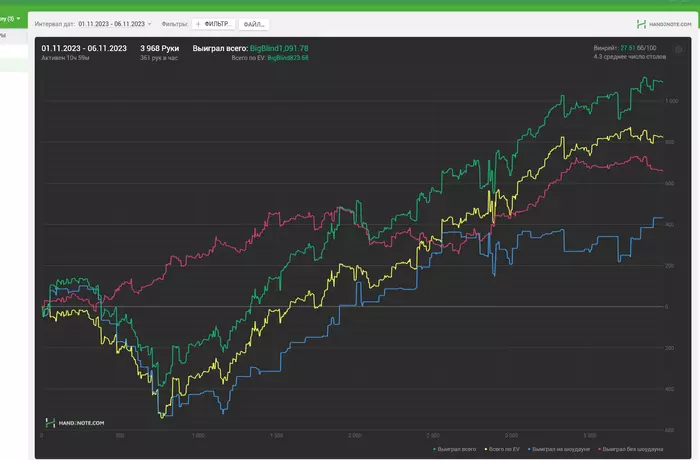Image resolution: width=700 pixels, height=460 pixels.
Task: Click the BigBlind823.68 EV value
Action: pyautogui.click(x=288, y=58)
